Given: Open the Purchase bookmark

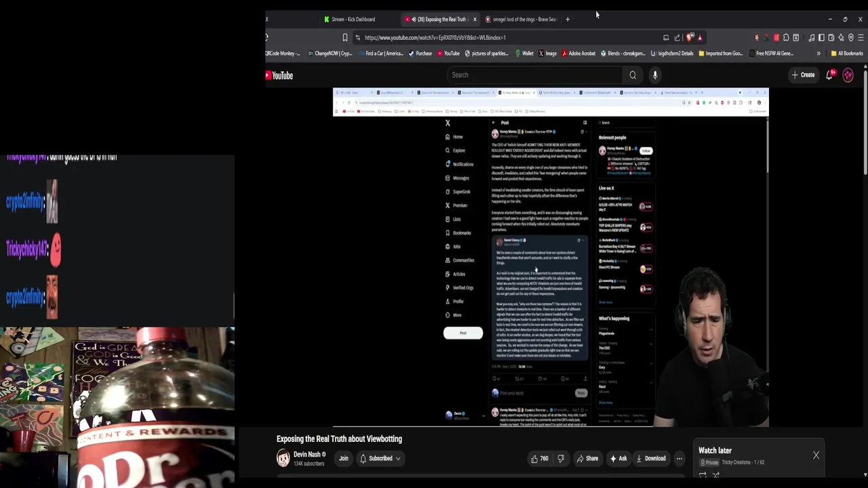Looking at the screenshot, I should tap(420, 54).
